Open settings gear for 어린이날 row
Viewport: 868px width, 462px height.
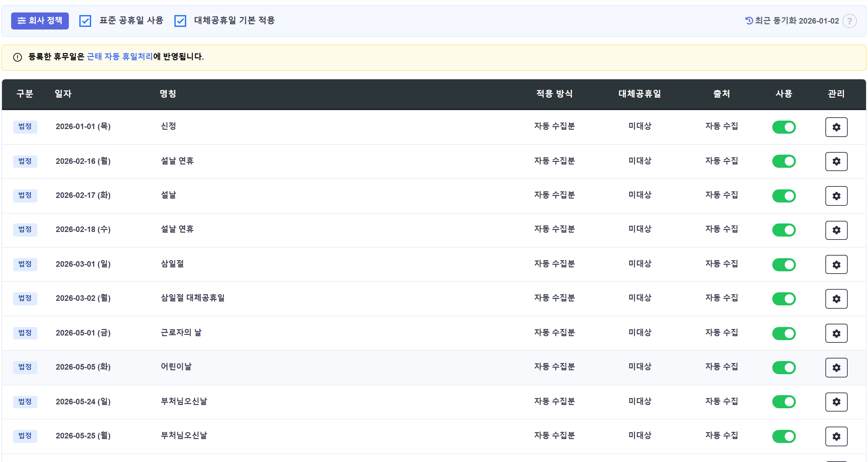[836, 367]
